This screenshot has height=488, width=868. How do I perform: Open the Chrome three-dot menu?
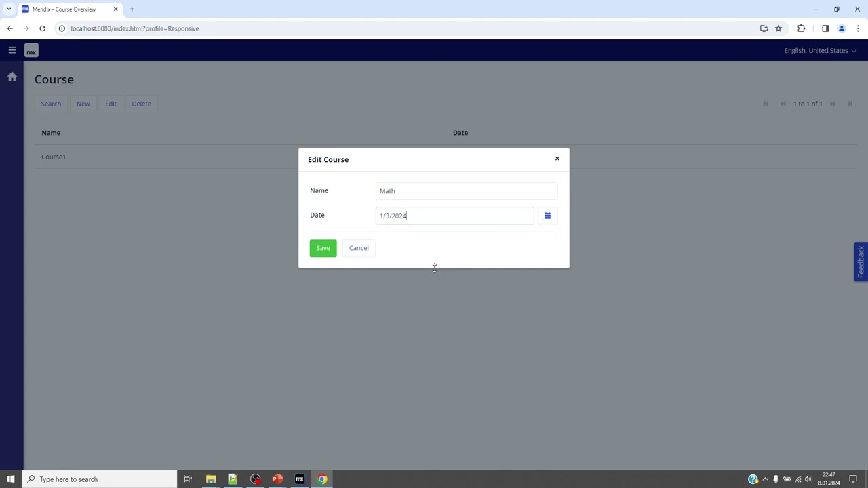coord(858,28)
